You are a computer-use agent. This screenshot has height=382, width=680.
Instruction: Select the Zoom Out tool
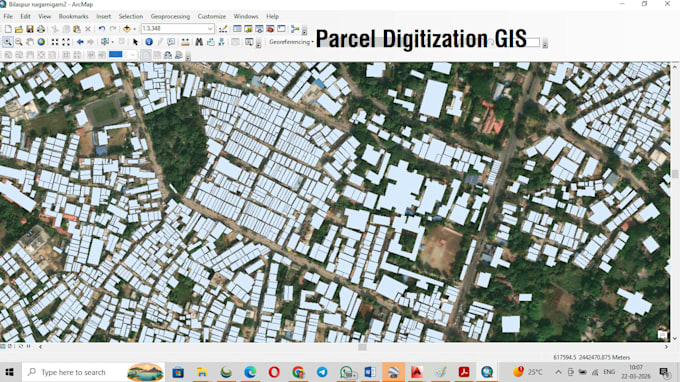(19, 42)
